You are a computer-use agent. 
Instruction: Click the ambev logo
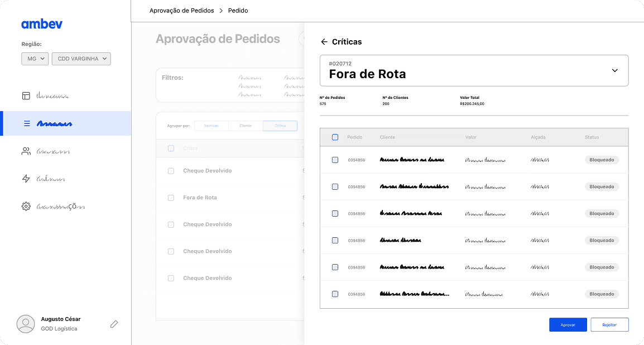pyautogui.click(x=41, y=24)
